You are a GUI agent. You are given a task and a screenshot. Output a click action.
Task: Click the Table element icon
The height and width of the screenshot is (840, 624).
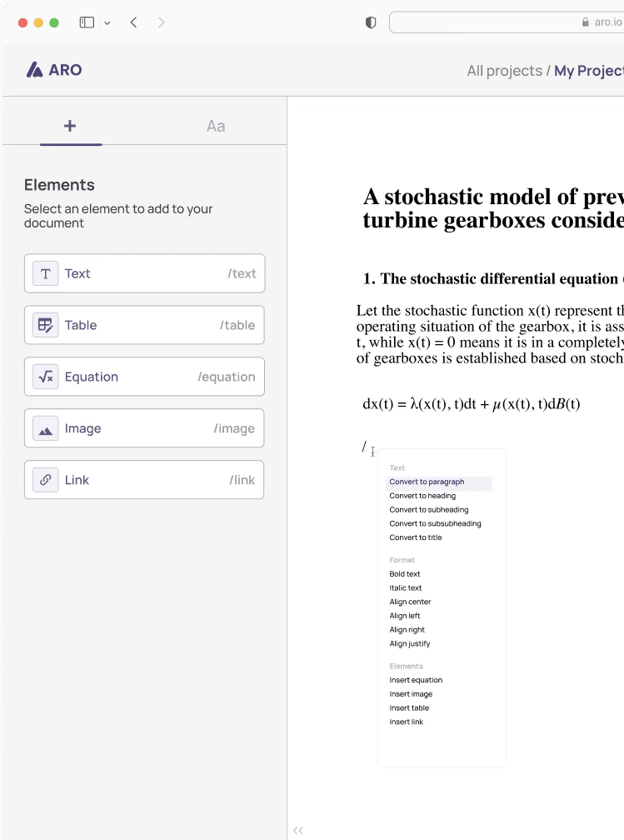click(x=46, y=325)
